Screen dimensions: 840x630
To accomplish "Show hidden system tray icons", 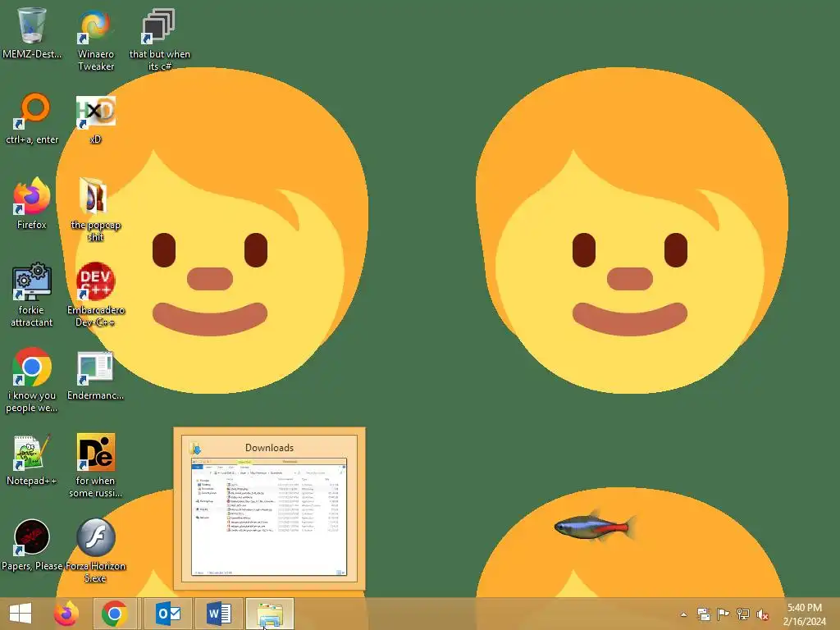I will point(683,614).
